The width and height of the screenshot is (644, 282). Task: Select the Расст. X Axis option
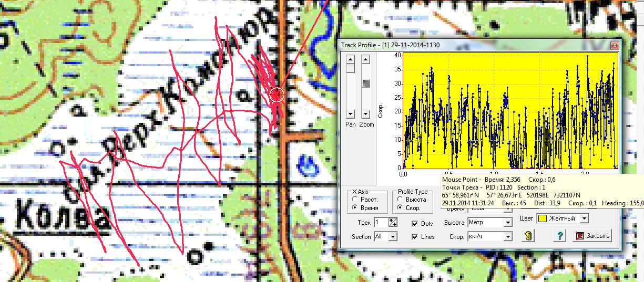click(355, 200)
